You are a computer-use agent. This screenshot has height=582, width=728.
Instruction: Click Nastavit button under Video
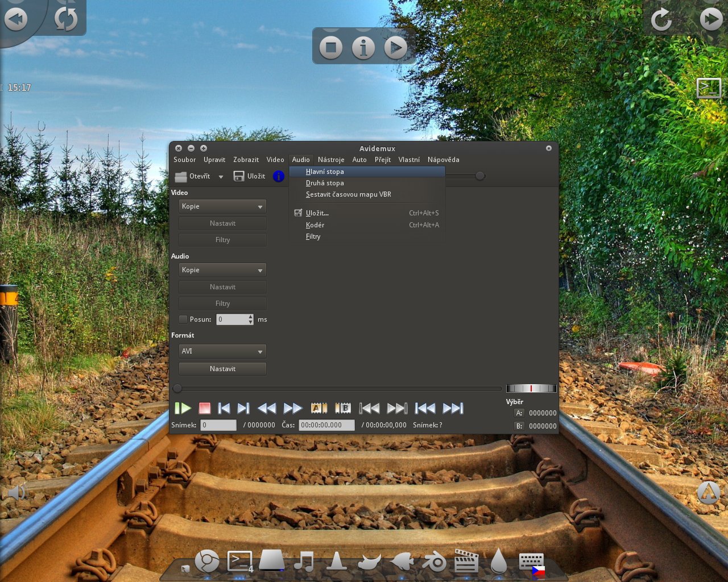222,223
